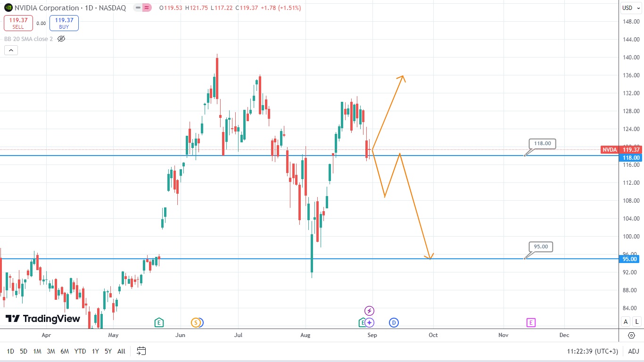The image size is (644, 362).
Task: Select the 3M time range
Action: [51, 351]
